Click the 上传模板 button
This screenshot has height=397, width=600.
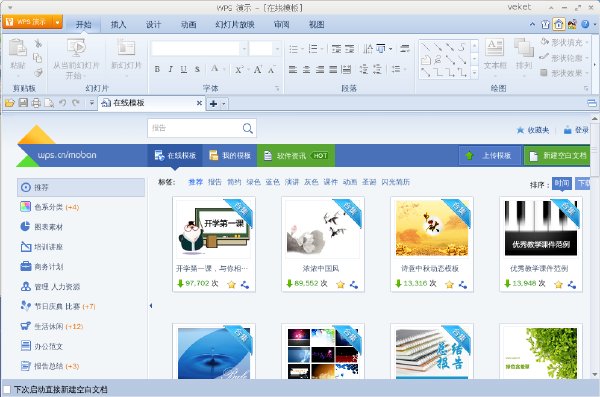(x=490, y=155)
